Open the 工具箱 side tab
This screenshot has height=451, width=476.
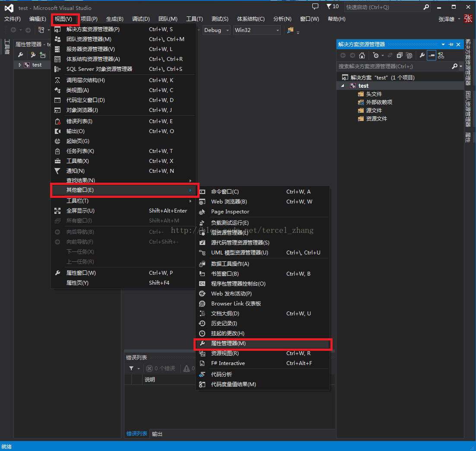(7, 47)
